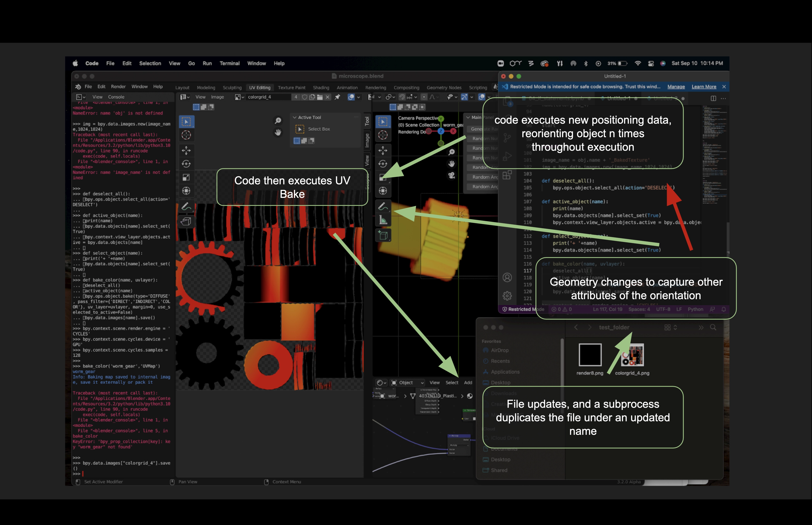
Task: Click the Learn More link in VS Code banner
Action: click(x=704, y=86)
